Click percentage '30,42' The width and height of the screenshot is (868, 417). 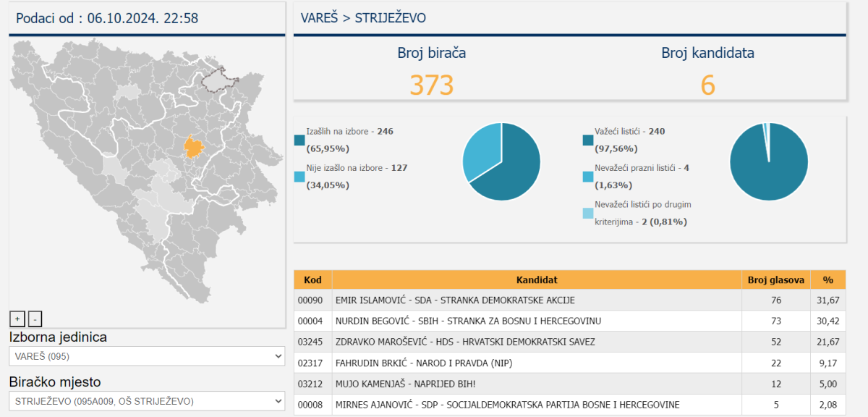828,321
